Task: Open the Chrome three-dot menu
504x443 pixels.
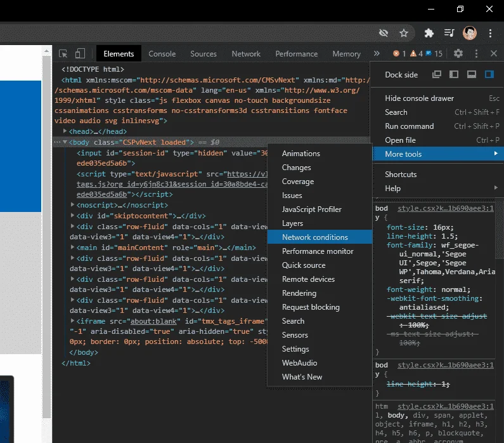Action: 490,33
